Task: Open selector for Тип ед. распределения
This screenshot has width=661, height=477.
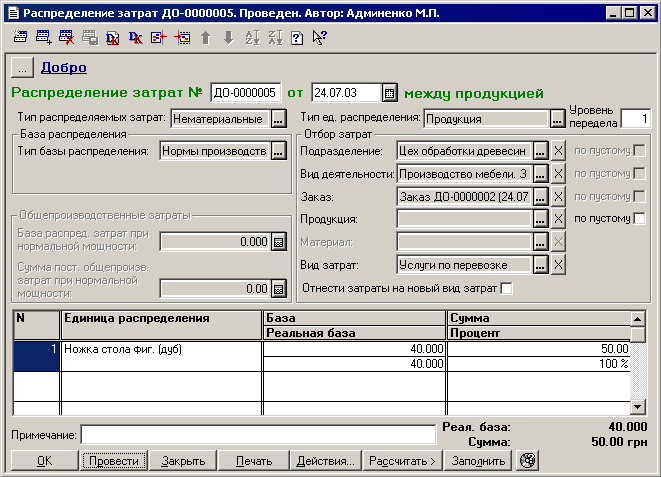Action: (557, 119)
